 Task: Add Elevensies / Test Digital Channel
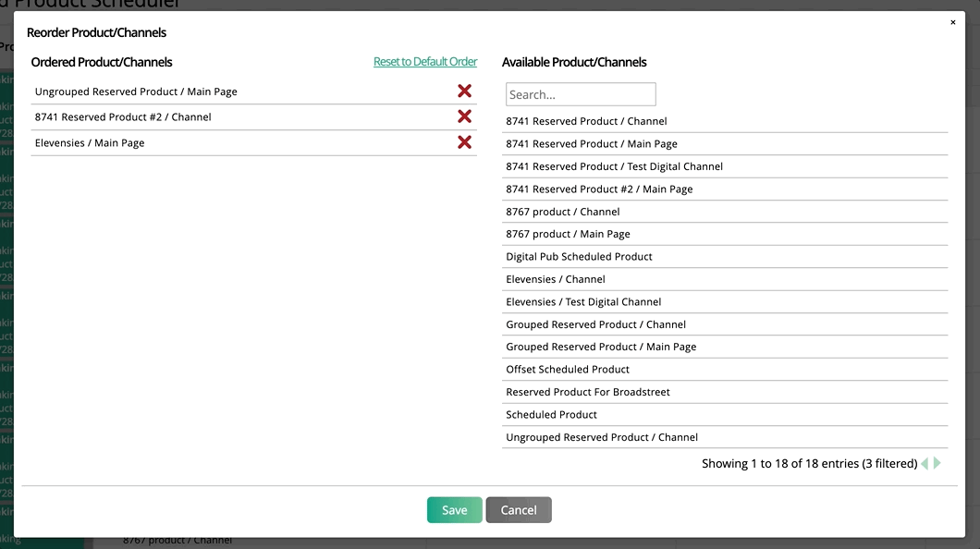[x=583, y=301]
